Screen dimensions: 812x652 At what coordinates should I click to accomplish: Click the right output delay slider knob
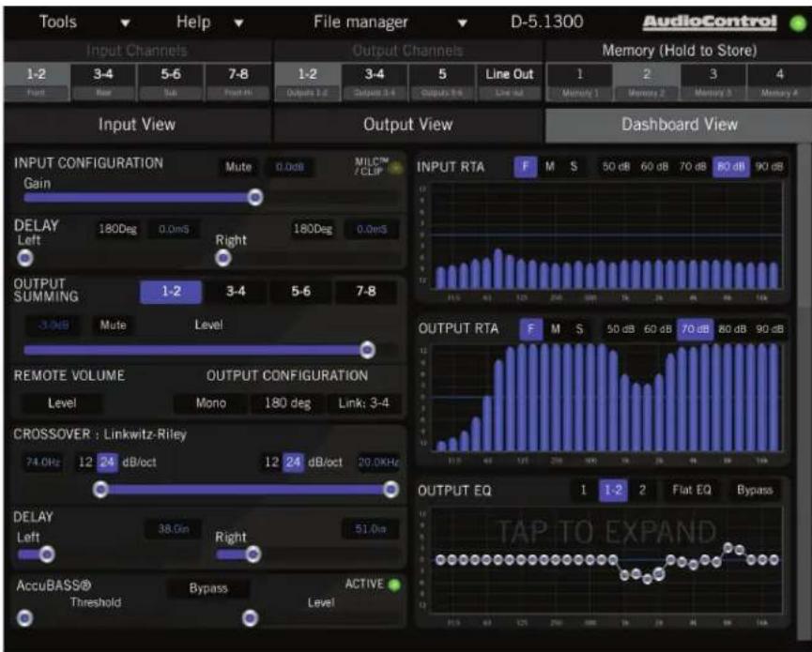pyautogui.click(x=253, y=554)
